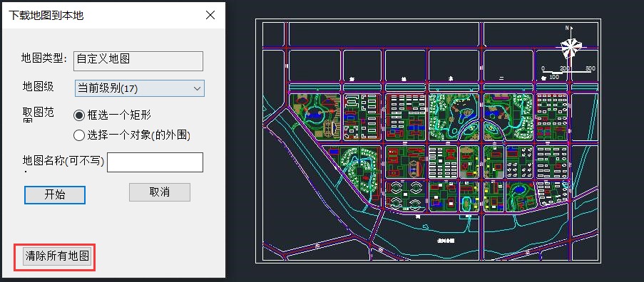
Task: Click the 地图类型 label
Action: click(x=44, y=58)
